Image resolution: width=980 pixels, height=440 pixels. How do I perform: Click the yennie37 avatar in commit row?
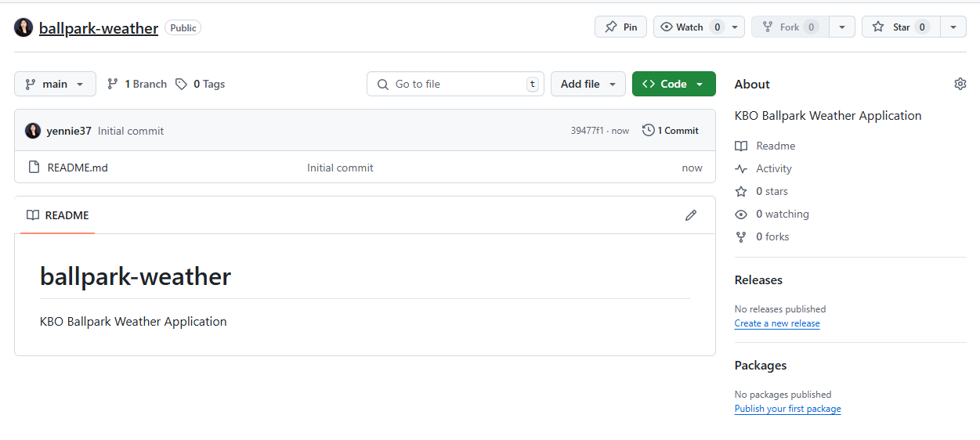click(33, 131)
